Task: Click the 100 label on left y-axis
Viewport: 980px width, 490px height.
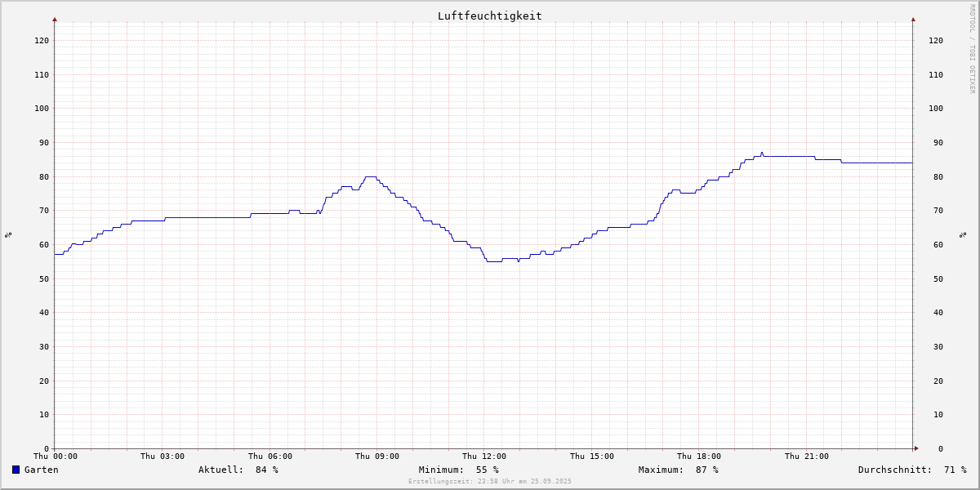Action: tap(41, 108)
